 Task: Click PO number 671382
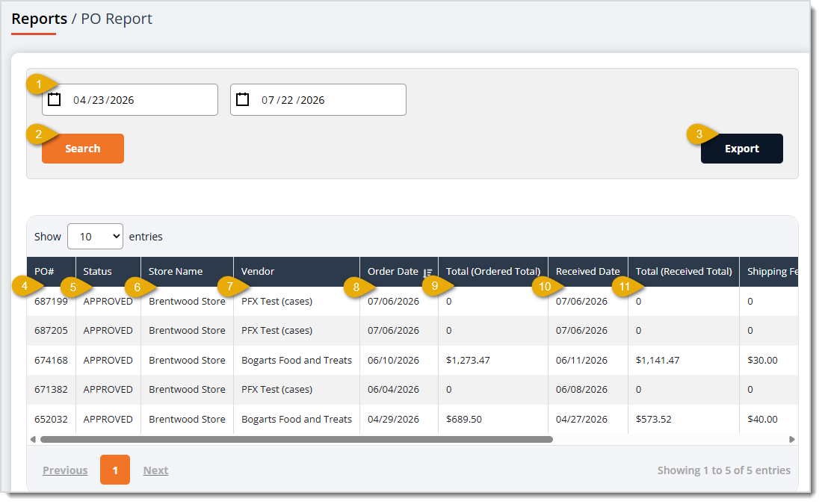coord(51,389)
